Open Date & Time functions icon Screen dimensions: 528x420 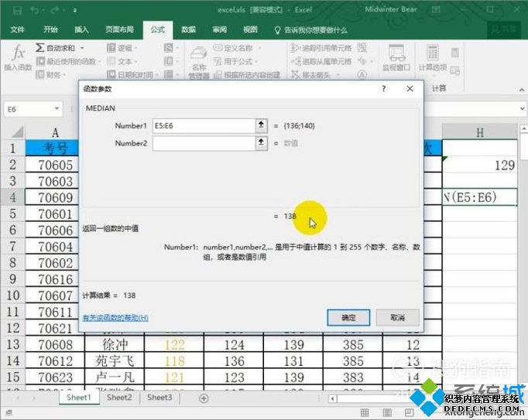[111, 74]
